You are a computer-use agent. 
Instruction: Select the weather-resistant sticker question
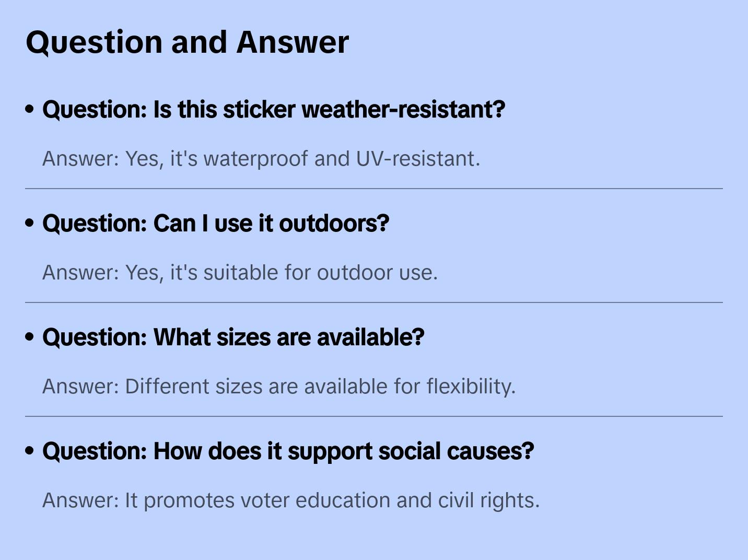click(274, 110)
